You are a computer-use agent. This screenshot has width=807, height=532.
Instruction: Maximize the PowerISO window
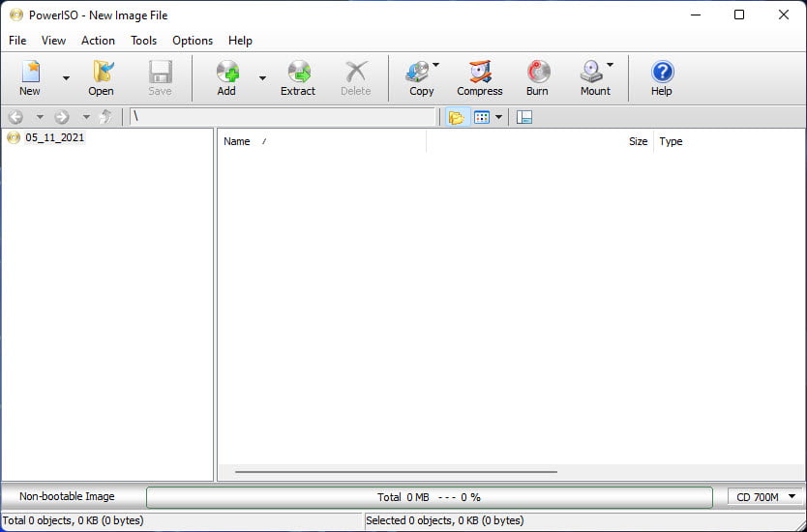[x=739, y=15]
